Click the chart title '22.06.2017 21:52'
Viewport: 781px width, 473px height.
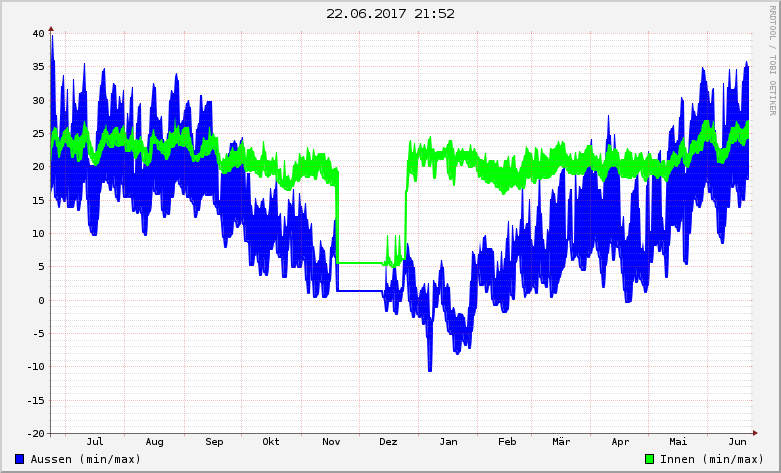pyautogui.click(x=390, y=14)
